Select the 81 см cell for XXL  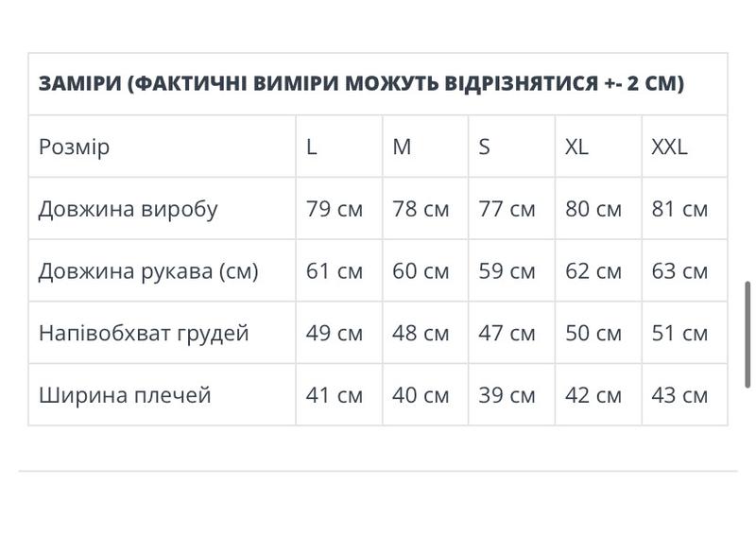pos(679,209)
